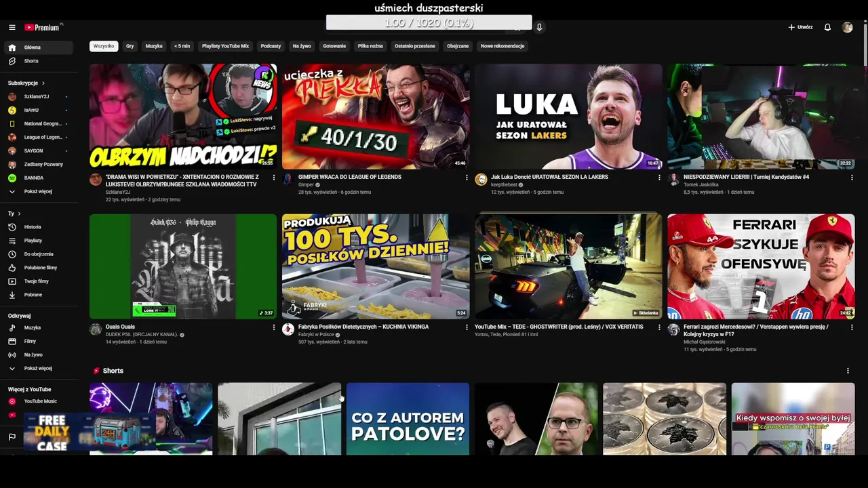Select the Gry filter chip
868x488 pixels.
(x=130, y=46)
